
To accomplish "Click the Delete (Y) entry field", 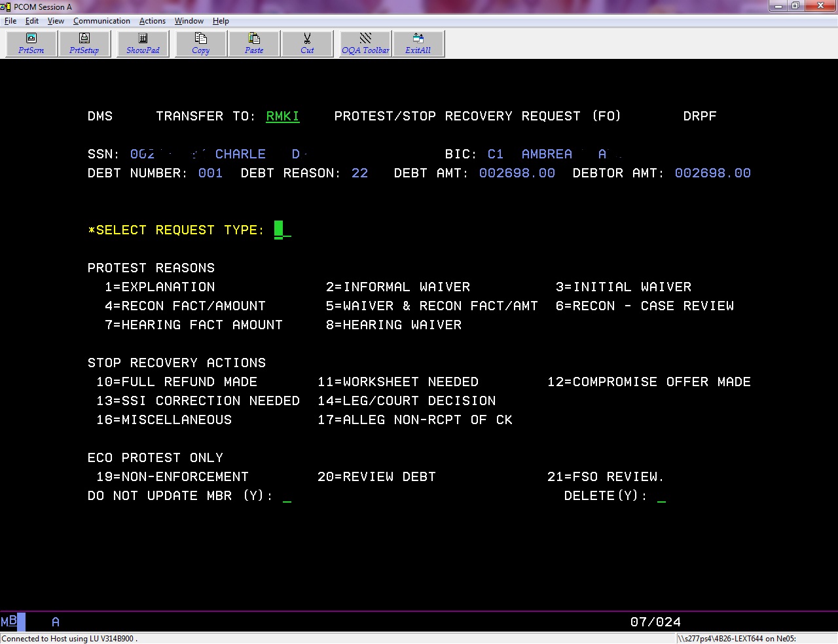I will tap(661, 496).
